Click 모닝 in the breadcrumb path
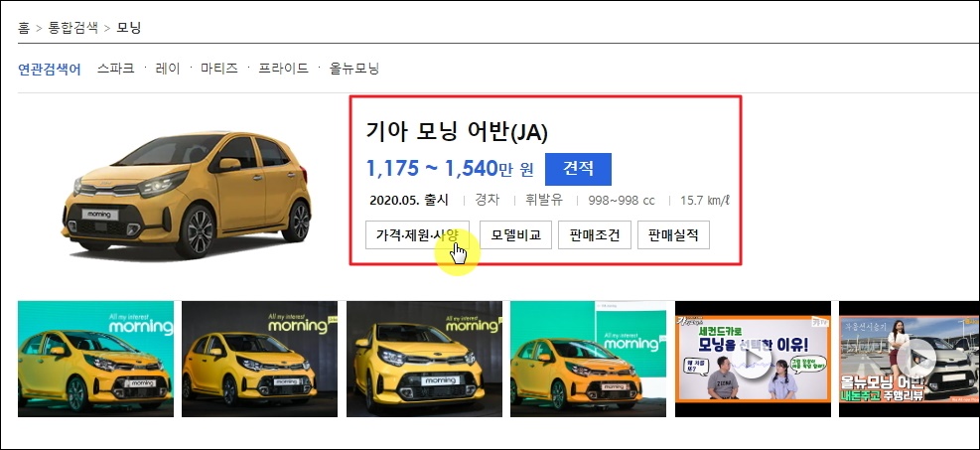 point(129,28)
